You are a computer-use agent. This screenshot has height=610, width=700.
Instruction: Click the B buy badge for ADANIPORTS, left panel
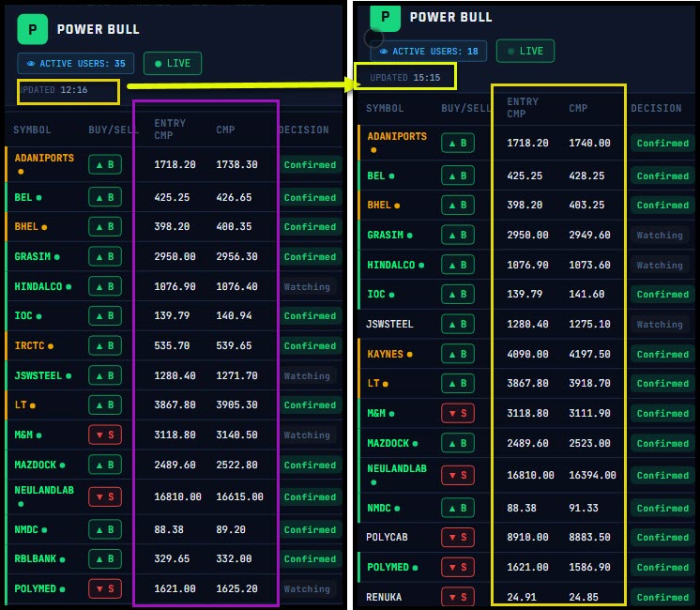click(x=105, y=164)
